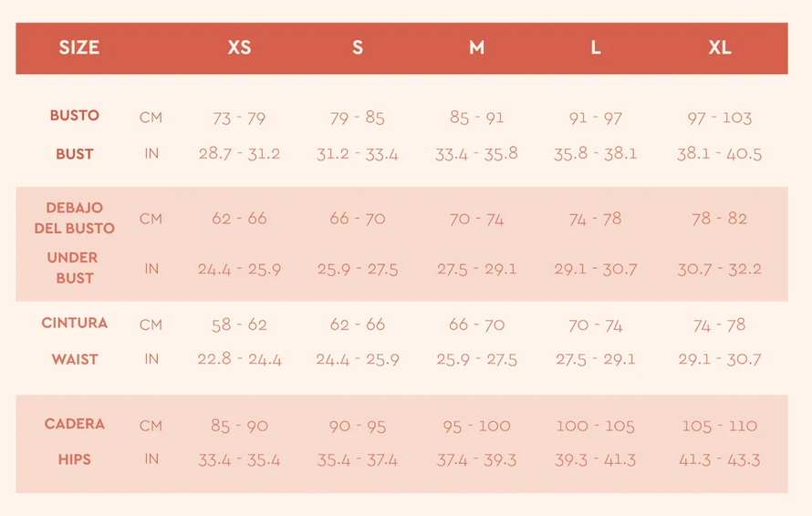The height and width of the screenshot is (516, 812).
Task: Select the WAIST row label
Action: 75,359
